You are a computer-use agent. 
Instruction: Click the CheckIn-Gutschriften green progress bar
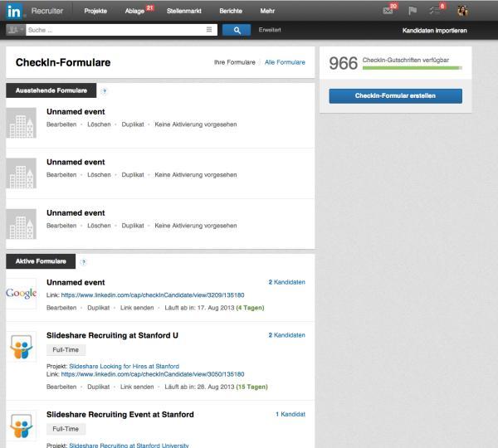click(x=412, y=68)
